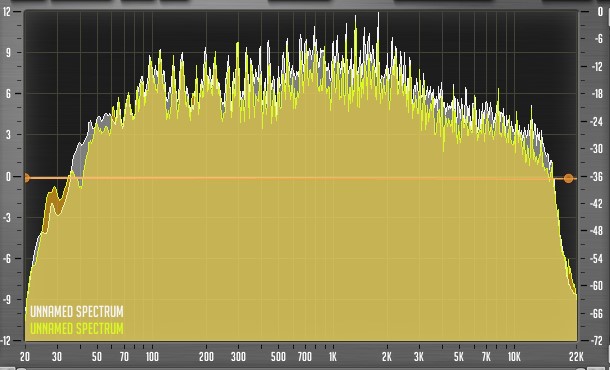
Task: Click the 3K frequency axis label
Action: (x=419, y=357)
